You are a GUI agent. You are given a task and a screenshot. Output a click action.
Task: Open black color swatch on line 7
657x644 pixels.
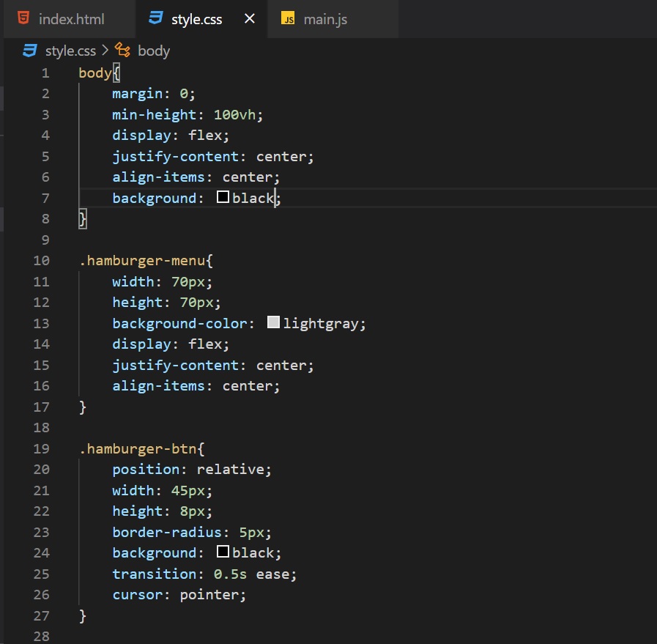click(223, 197)
